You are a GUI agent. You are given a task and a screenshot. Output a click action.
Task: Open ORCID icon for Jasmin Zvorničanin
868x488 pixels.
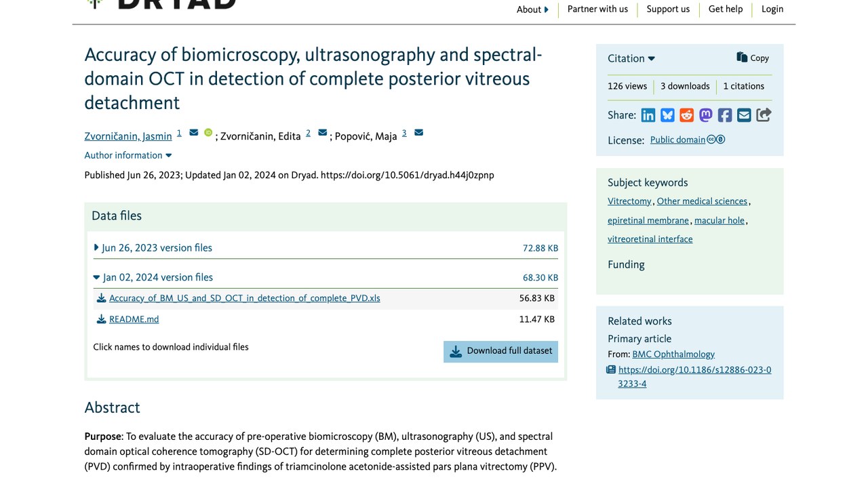208,133
